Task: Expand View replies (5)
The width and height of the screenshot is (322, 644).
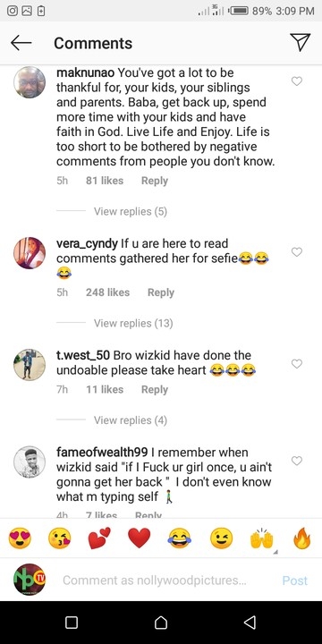Action: point(131,211)
